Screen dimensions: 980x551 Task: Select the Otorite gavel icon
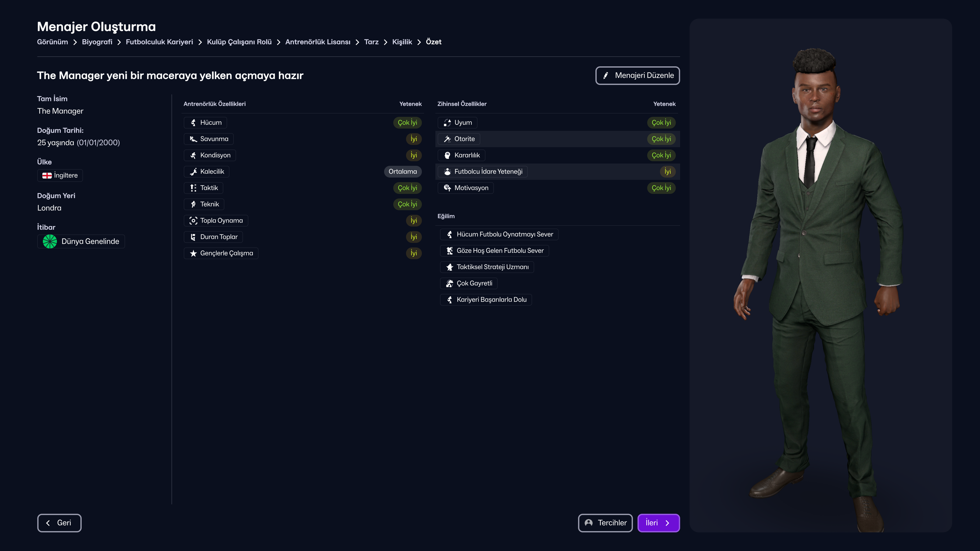click(447, 139)
